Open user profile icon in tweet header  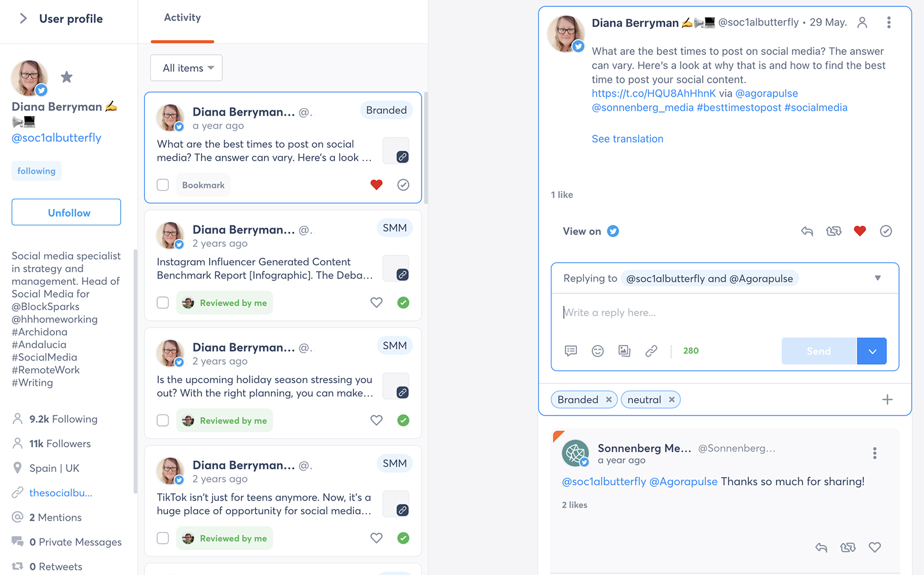tap(862, 23)
